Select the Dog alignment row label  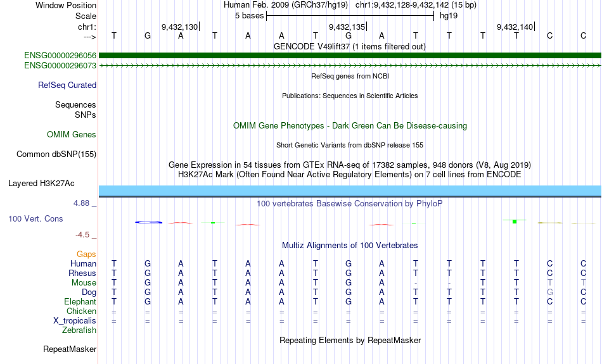click(x=89, y=292)
